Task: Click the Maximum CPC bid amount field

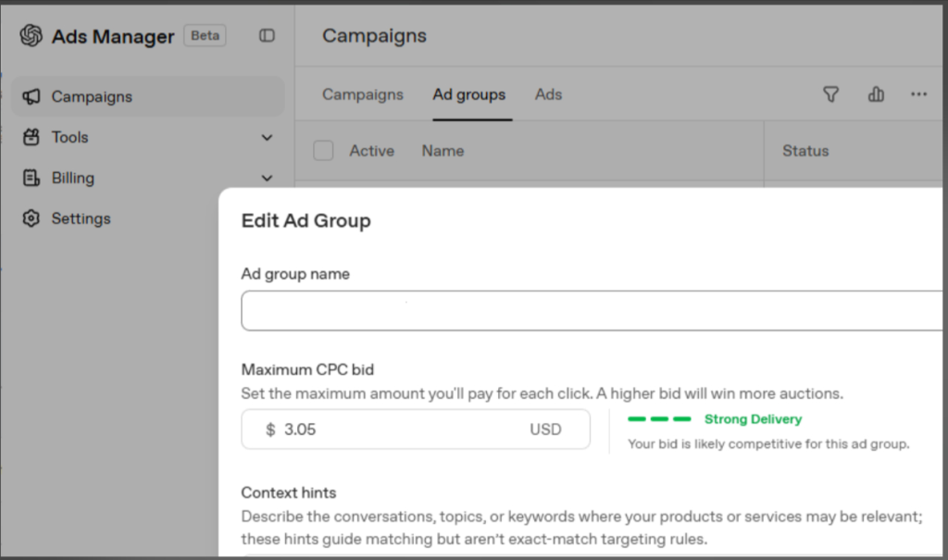Action: 416,429
